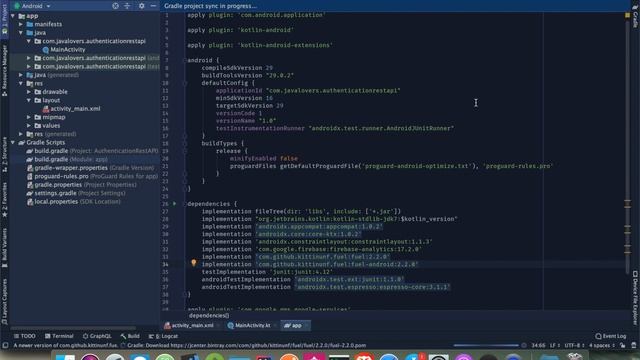640x360 pixels.
Task: Open gradle-wrapper.properties file
Action: click(90, 168)
